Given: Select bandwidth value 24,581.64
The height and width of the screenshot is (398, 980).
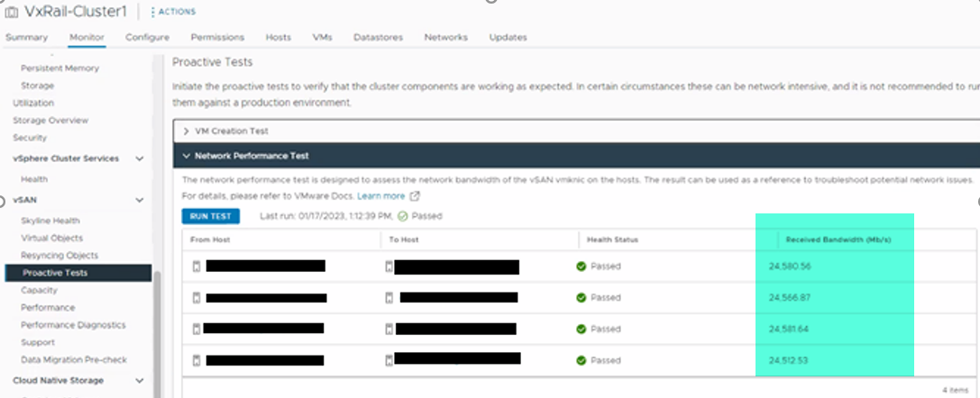Looking at the screenshot, I should (790, 329).
